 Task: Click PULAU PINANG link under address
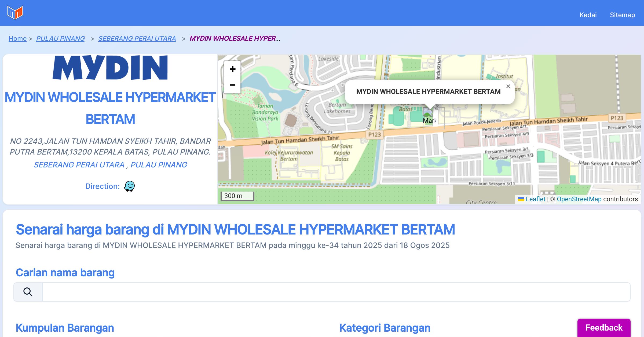click(x=159, y=165)
